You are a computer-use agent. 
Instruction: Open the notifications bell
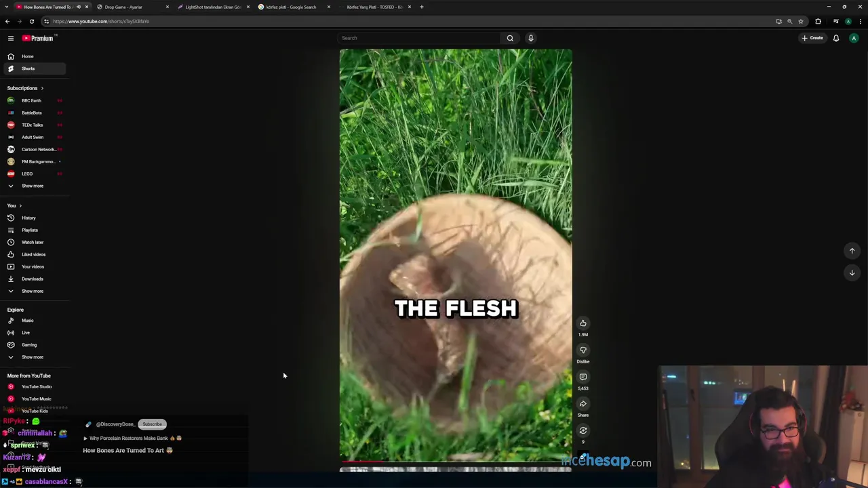tap(836, 38)
